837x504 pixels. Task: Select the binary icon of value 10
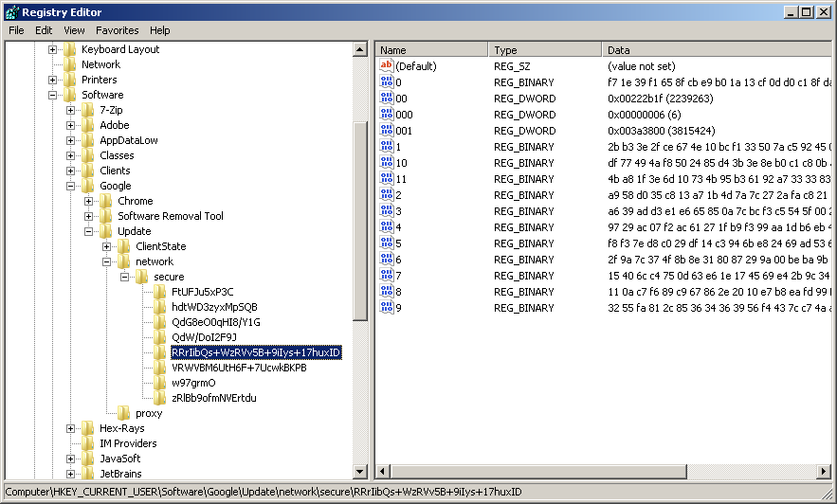pyautogui.click(x=387, y=162)
